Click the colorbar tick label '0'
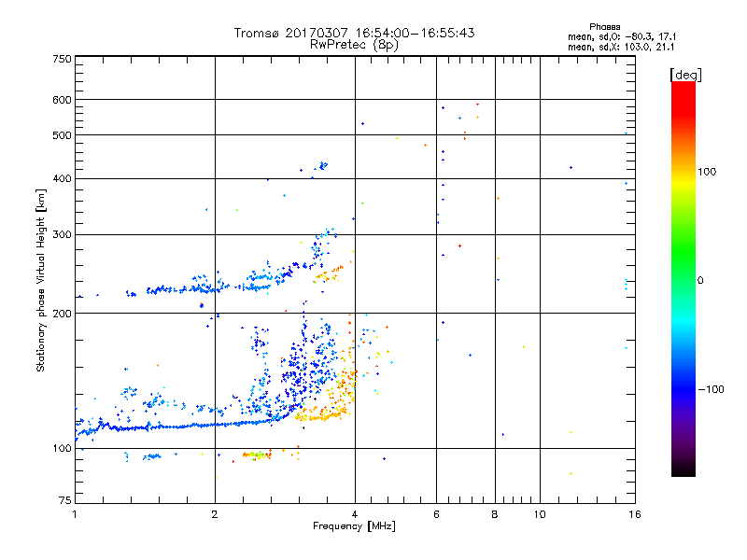 pyautogui.click(x=700, y=281)
